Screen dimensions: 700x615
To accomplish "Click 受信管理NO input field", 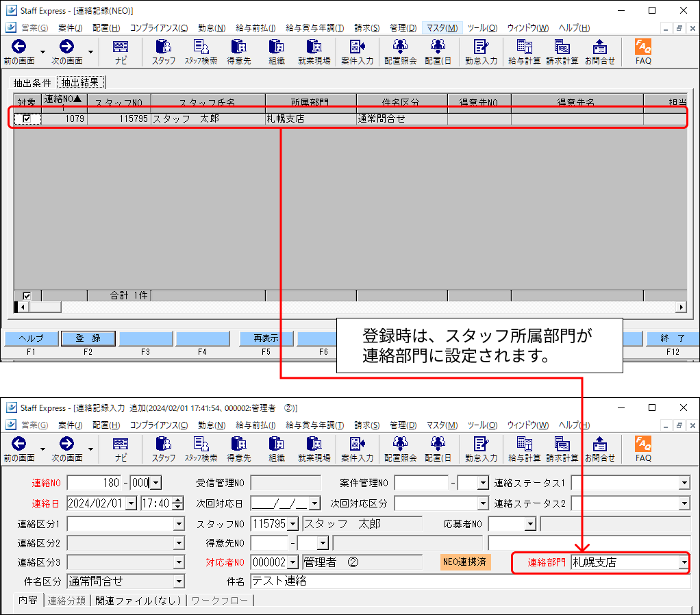I will click(x=286, y=483).
